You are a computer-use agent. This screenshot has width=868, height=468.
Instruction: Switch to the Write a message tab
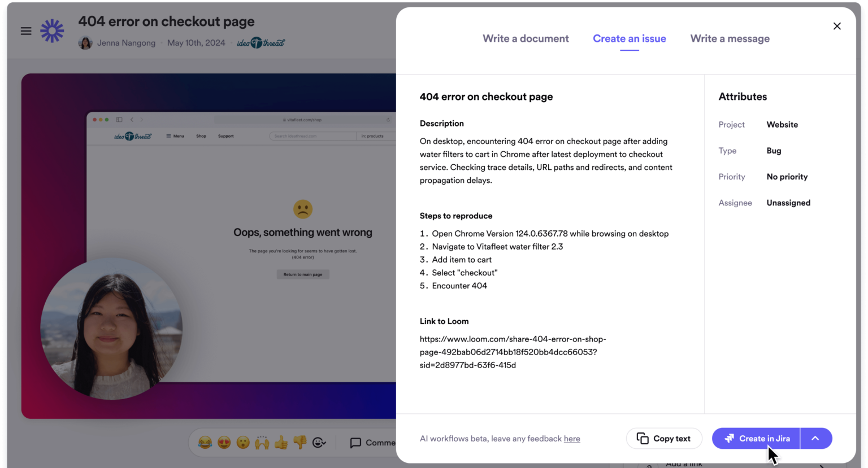pos(730,38)
